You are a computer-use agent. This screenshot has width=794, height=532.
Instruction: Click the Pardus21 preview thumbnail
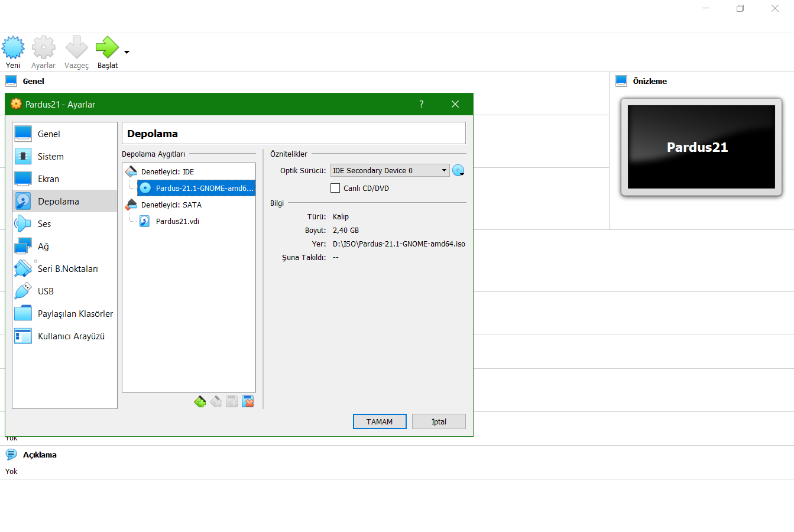[701, 147]
